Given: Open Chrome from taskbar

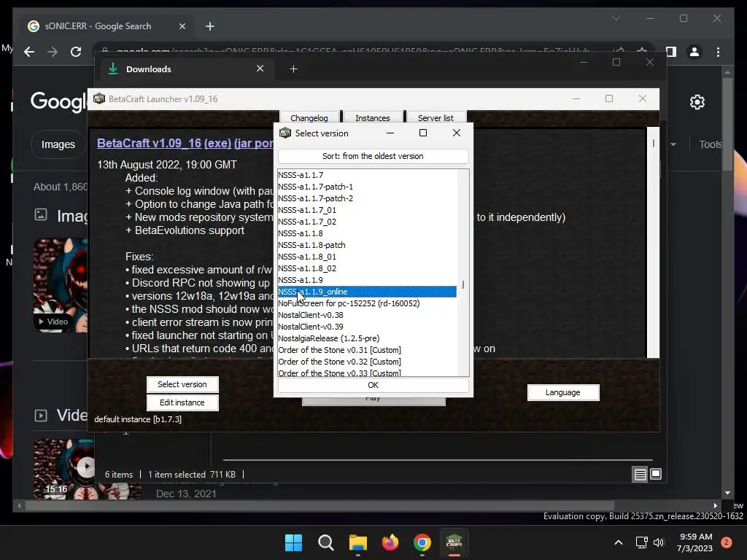Looking at the screenshot, I should [422, 542].
